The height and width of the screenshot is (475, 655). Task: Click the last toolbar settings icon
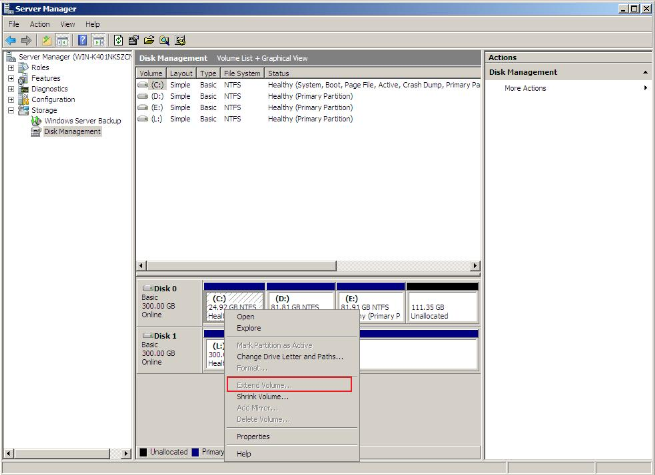point(180,40)
